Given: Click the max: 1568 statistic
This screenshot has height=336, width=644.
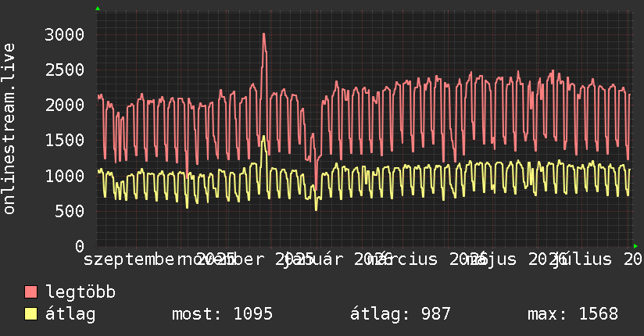Looking at the screenshot, I should 573,314.
